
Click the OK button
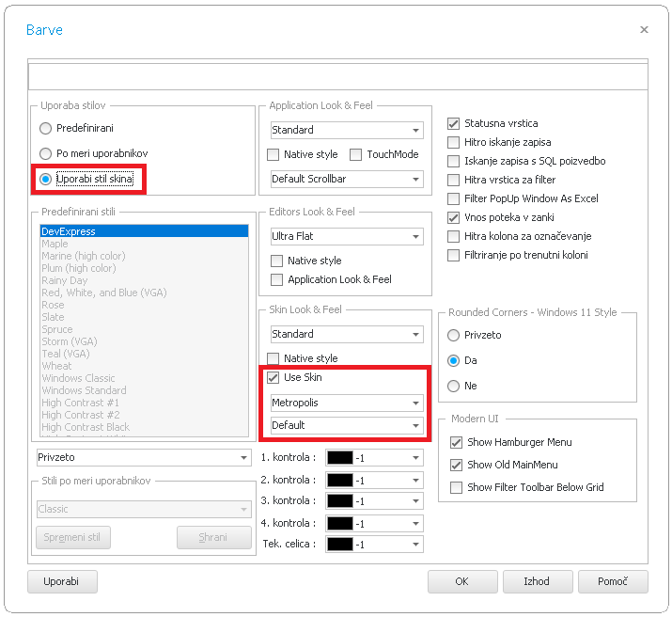461,582
